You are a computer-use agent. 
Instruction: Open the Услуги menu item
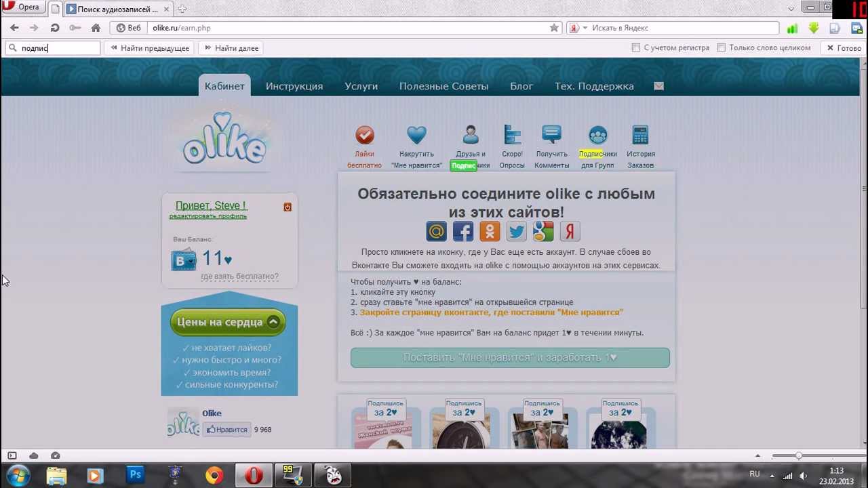[x=361, y=86]
